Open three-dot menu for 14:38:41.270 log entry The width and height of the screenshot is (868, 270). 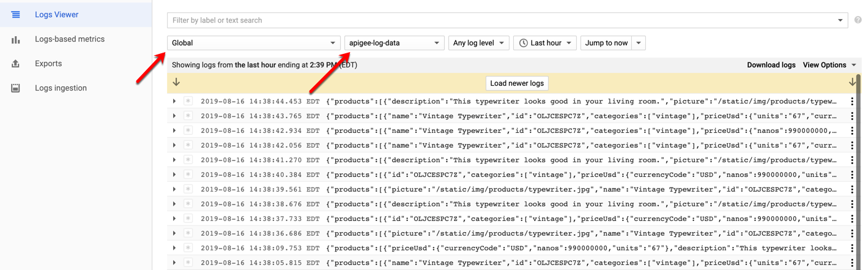click(x=852, y=160)
